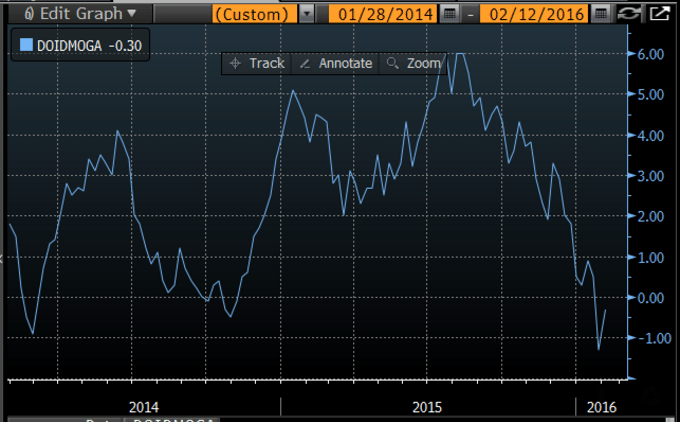Activate the Zoom tool
The width and height of the screenshot is (682, 422).
413,64
